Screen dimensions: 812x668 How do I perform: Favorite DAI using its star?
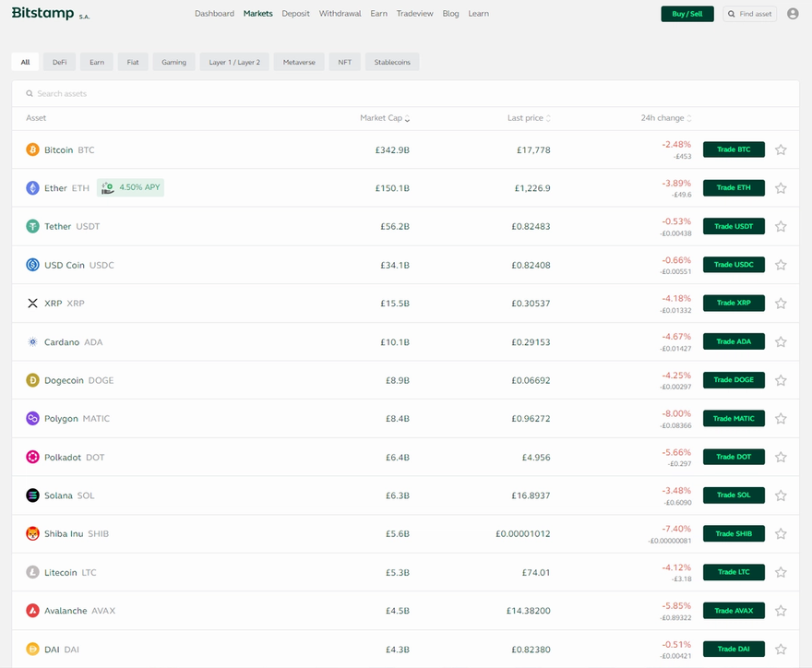click(781, 649)
